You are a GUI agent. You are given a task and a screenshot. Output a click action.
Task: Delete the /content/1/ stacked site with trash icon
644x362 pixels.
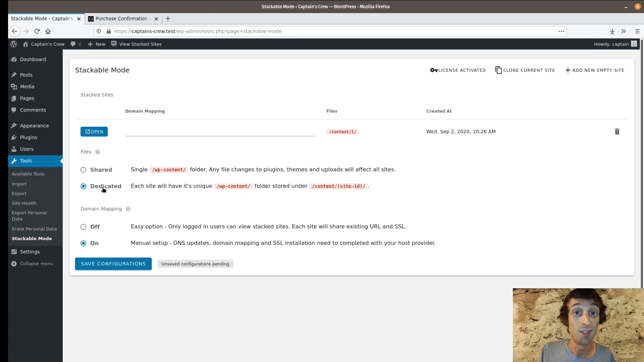[617, 131]
